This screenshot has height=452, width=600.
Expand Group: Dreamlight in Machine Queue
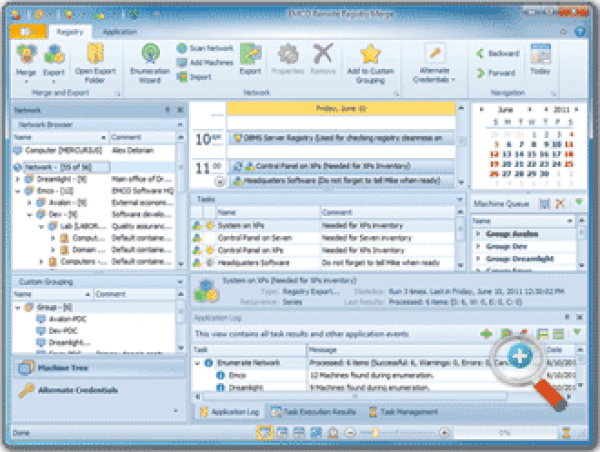point(478,259)
